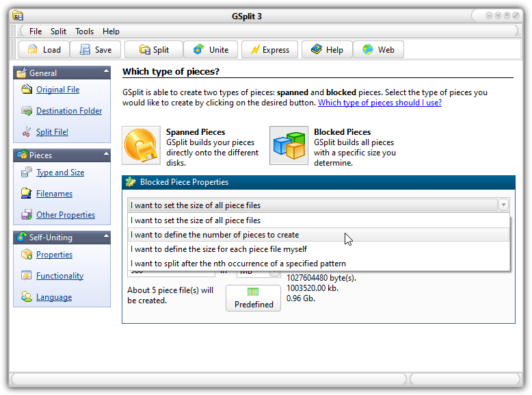Screen dimensions: 532x395
Task: Click the Functionality icon
Action: (x=27, y=275)
